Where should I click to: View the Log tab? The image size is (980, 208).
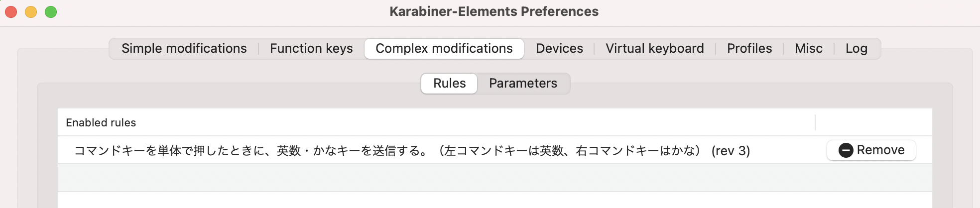coord(857,48)
